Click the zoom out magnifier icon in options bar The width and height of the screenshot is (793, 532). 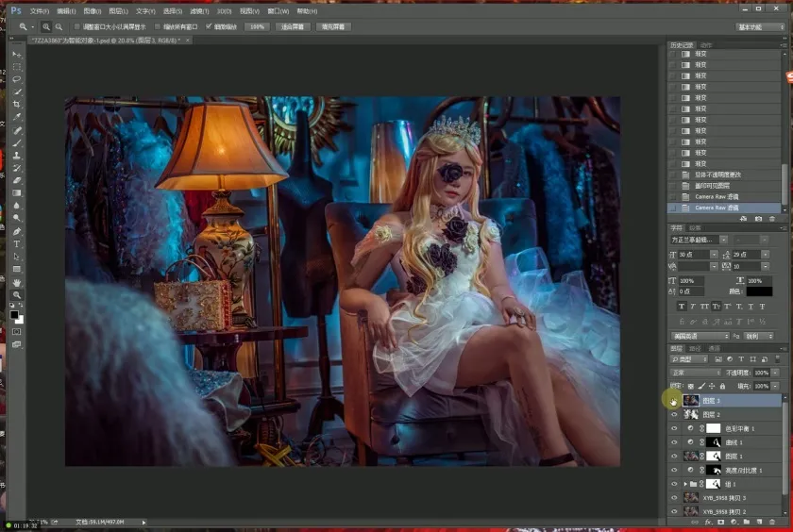(x=59, y=27)
